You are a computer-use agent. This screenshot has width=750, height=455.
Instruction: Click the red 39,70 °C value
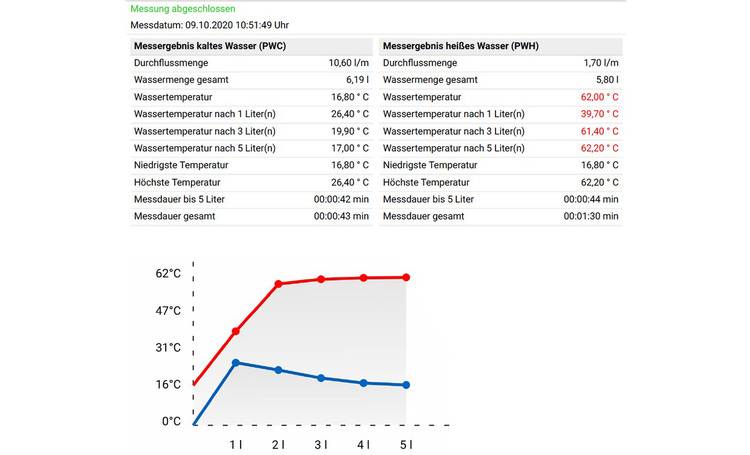599,114
